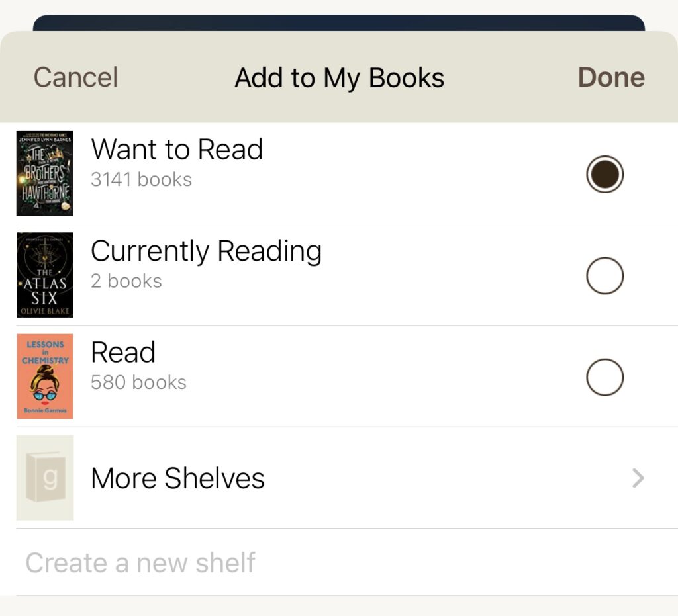
Task: Tap the Currently Reading shelf label
Action: click(x=206, y=251)
